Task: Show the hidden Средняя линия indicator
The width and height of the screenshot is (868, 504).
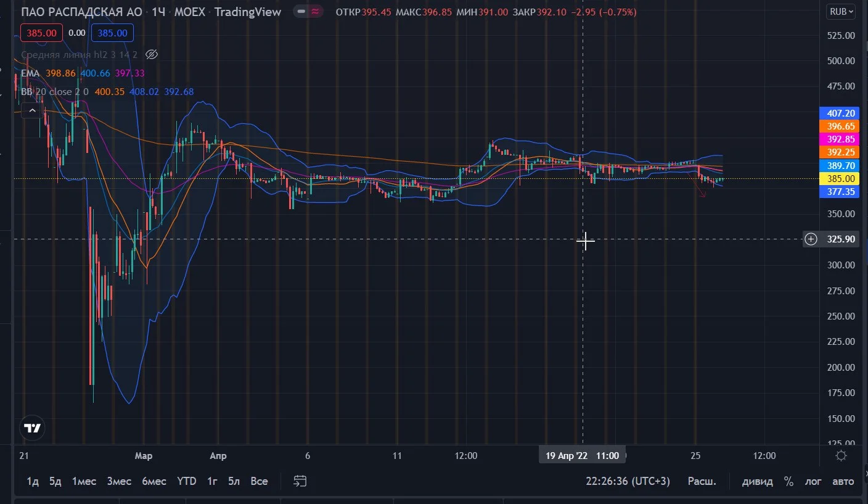Action: 152,54
